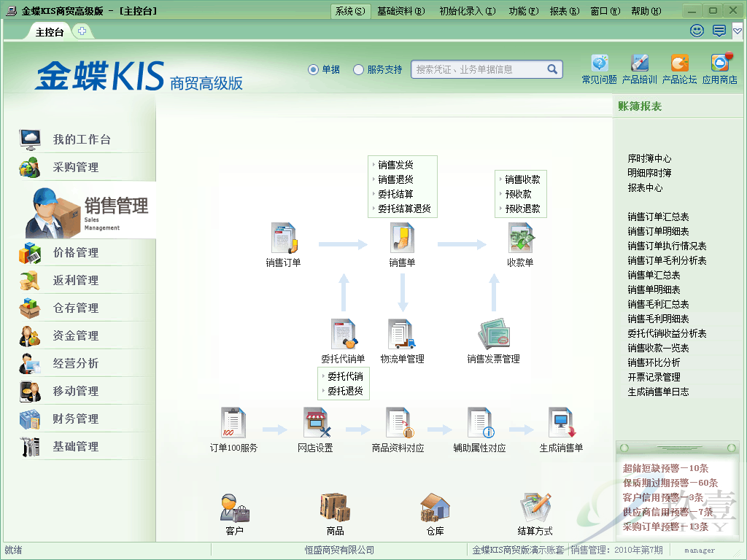
Task: Open the 订单100服务 icon
Action: (x=233, y=422)
